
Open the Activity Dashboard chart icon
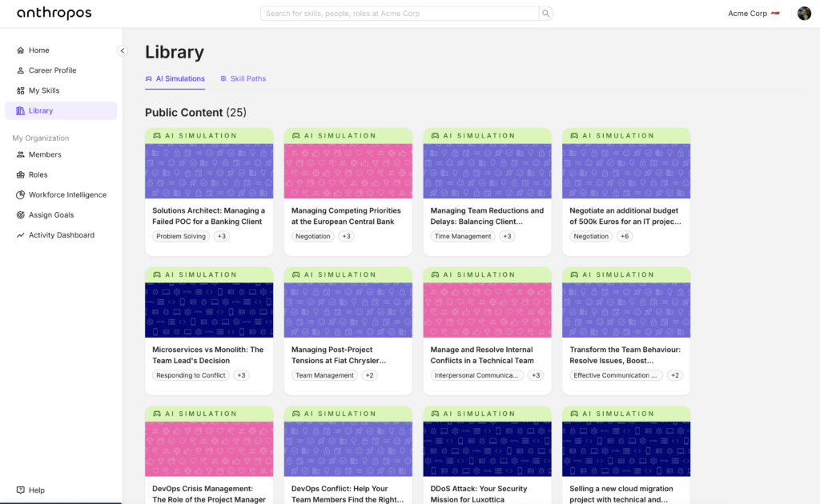pyautogui.click(x=21, y=235)
